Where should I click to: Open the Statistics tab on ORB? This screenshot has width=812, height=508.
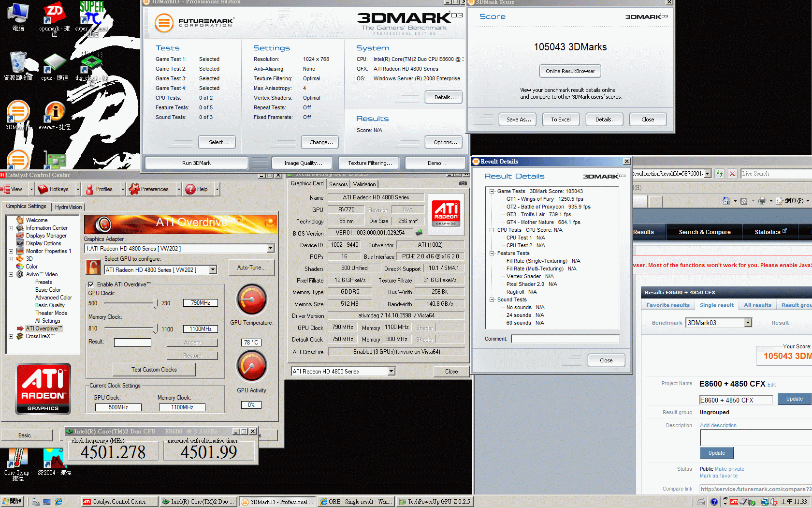pyautogui.click(x=770, y=232)
